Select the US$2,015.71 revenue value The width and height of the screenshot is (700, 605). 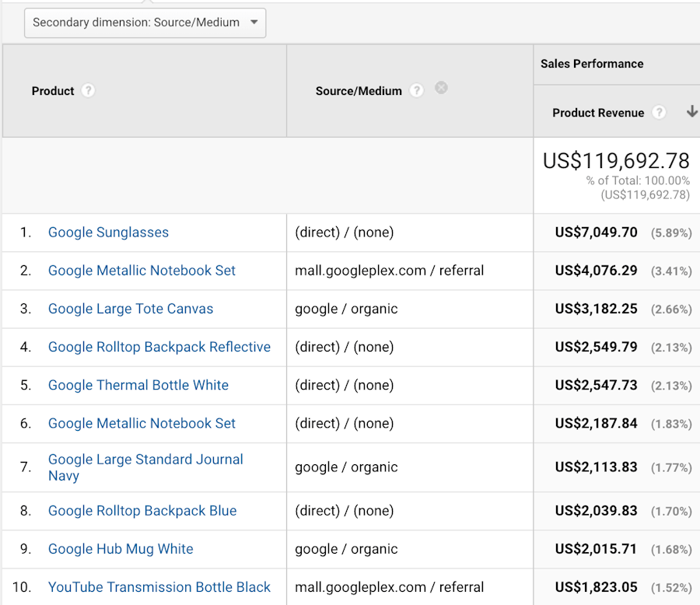click(596, 549)
